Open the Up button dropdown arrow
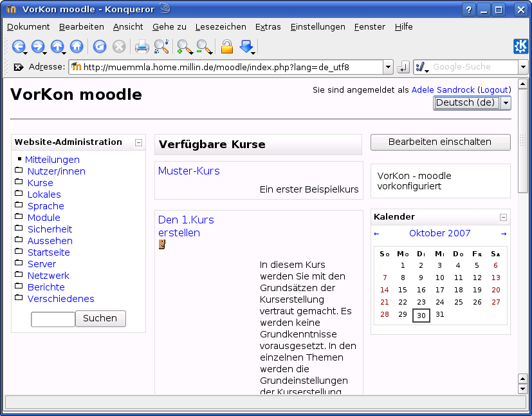Viewport: 532px width, 416px height. click(64, 53)
